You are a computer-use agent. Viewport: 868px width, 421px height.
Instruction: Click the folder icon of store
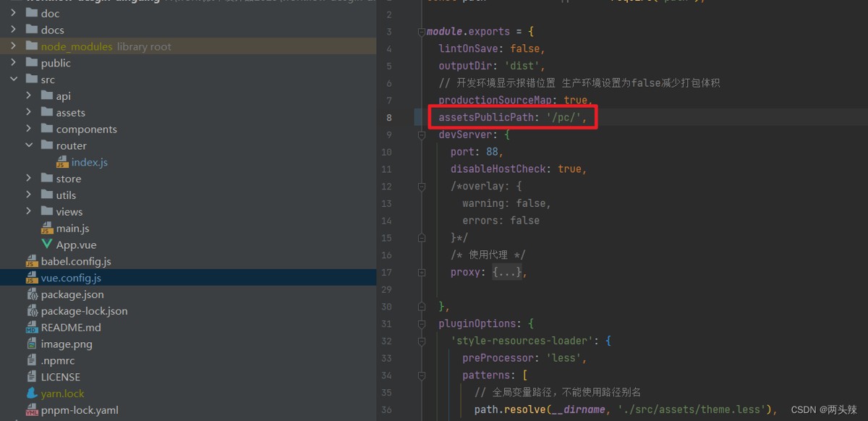point(47,179)
